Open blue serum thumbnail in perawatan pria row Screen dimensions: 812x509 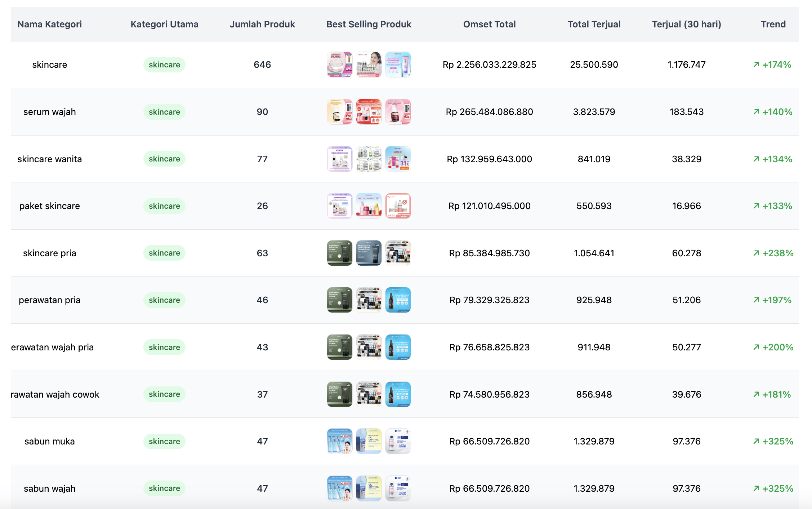point(398,300)
